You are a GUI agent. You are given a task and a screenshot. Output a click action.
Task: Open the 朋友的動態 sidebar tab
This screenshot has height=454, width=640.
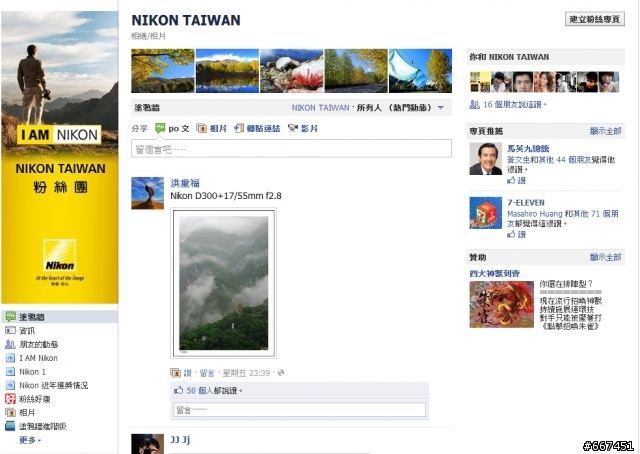39,344
